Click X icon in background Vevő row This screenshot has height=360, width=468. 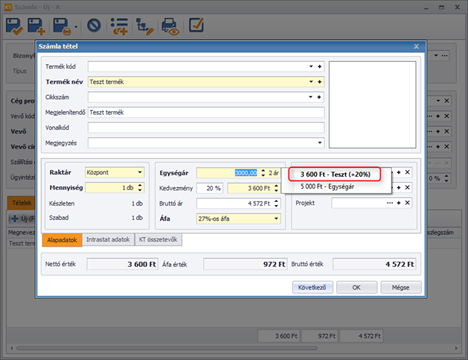pos(447,131)
